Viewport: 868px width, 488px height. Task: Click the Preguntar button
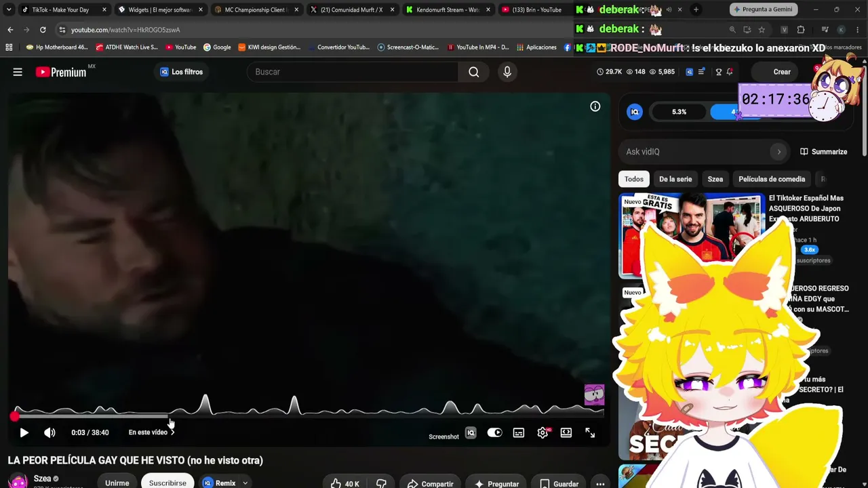[x=497, y=483]
